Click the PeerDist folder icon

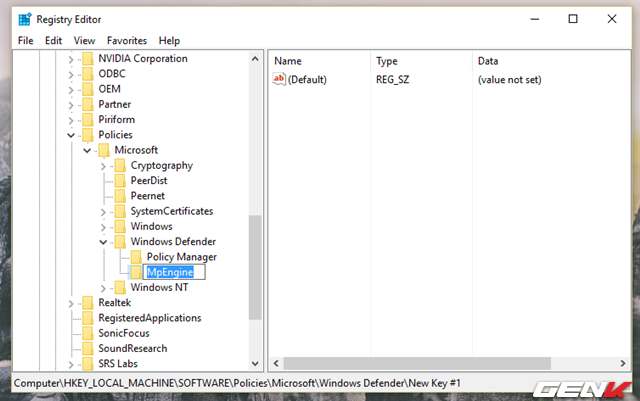120,180
